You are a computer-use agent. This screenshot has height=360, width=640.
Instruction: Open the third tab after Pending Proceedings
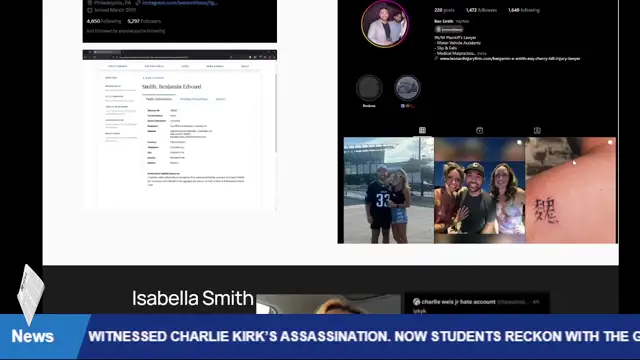click(220, 99)
